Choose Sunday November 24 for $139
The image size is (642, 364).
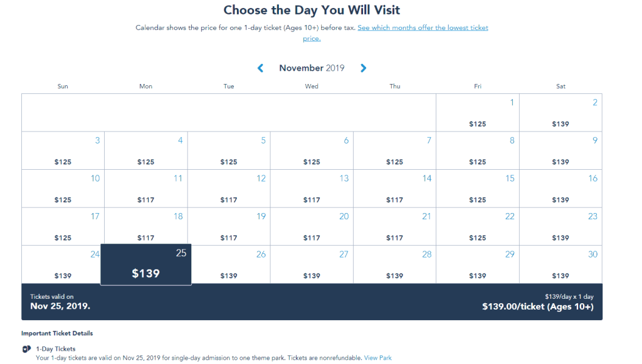tap(61, 264)
